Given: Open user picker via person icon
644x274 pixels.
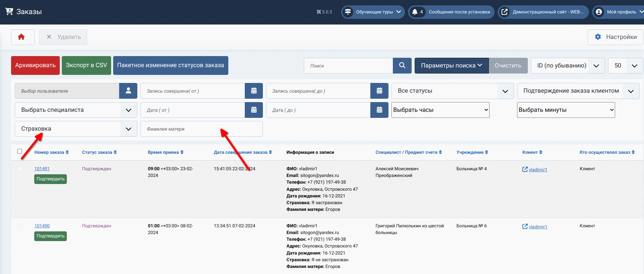Looking at the screenshot, I should (x=128, y=91).
